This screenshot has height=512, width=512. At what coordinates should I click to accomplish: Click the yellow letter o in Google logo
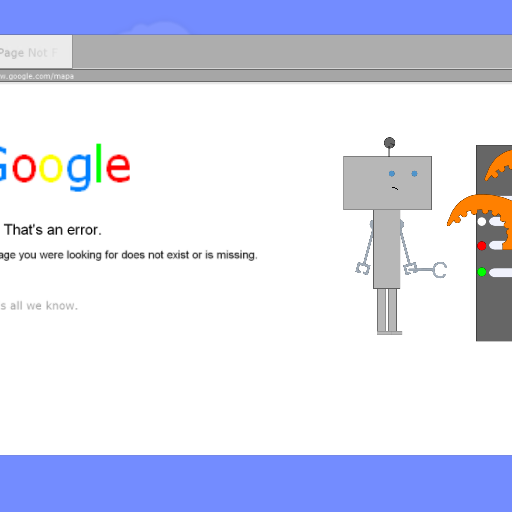tap(51, 170)
